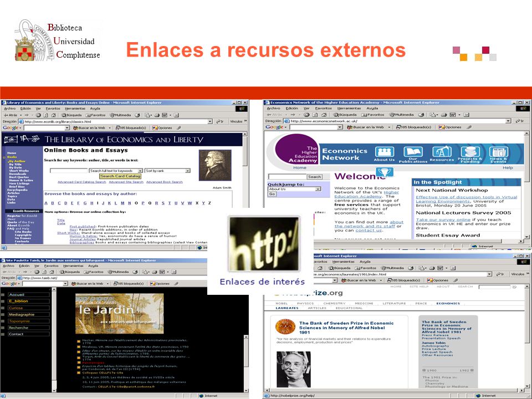Click James Tobin photo on Nobelprize page
This screenshot has height=399, width=532.
point(294,370)
